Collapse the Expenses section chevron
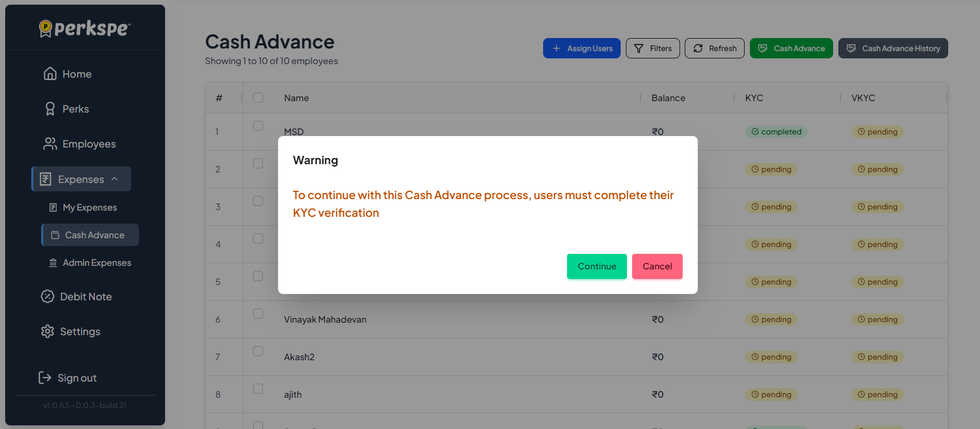Screen dimensions: 980x429 pyautogui.click(x=116, y=179)
